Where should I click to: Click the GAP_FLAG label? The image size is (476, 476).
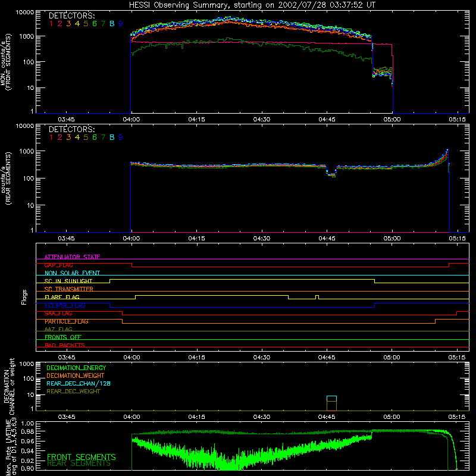[58, 265]
